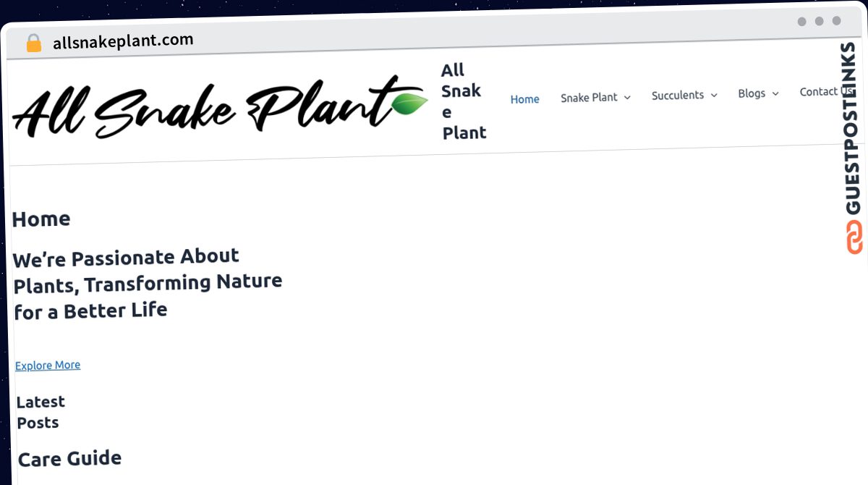Image resolution: width=868 pixels, height=485 pixels.
Task: Open the Succulents menu item
Action: click(x=678, y=95)
